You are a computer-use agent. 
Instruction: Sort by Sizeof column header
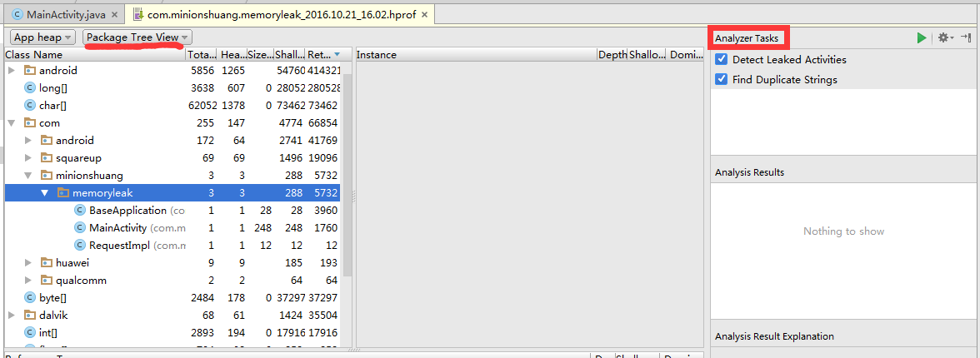[260, 54]
